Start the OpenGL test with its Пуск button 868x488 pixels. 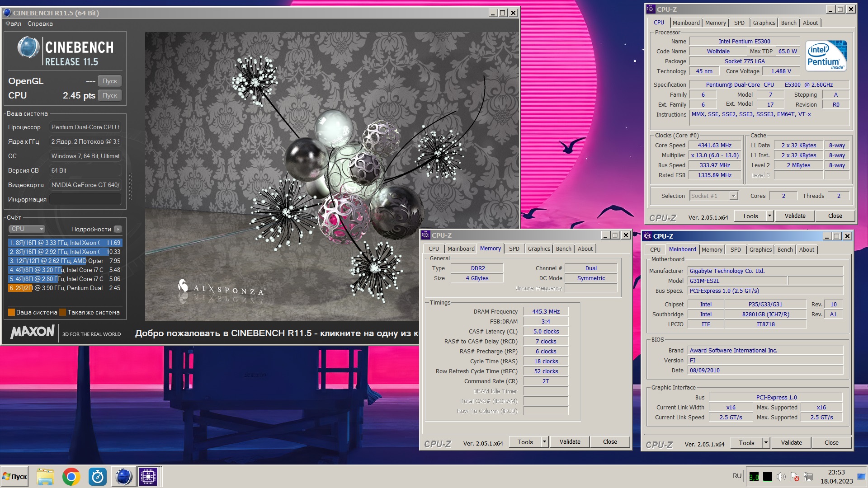[110, 81]
